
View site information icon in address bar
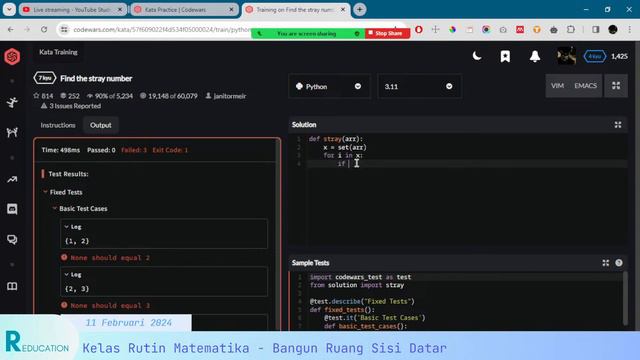tap(64, 29)
